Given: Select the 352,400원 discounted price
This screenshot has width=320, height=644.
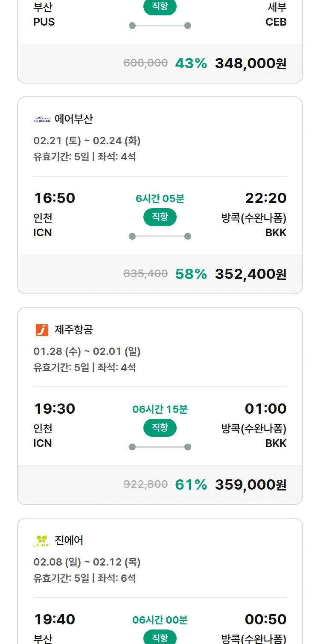Looking at the screenshot, I should point(250,274).
